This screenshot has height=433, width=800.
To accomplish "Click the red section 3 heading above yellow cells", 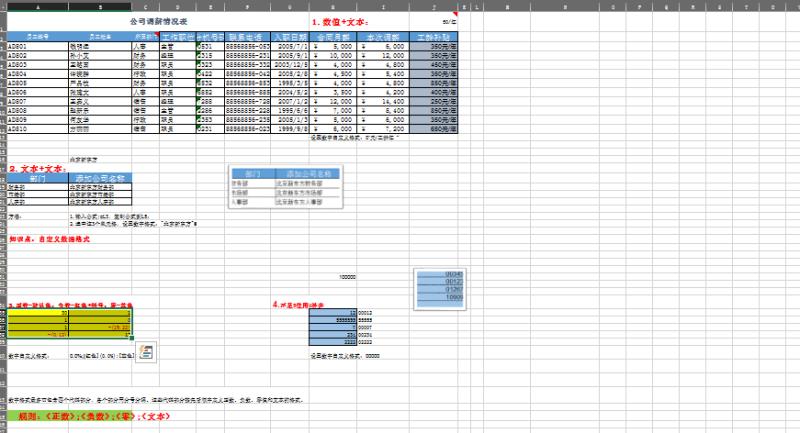I will pyautogui.click(x=70, y=305).
